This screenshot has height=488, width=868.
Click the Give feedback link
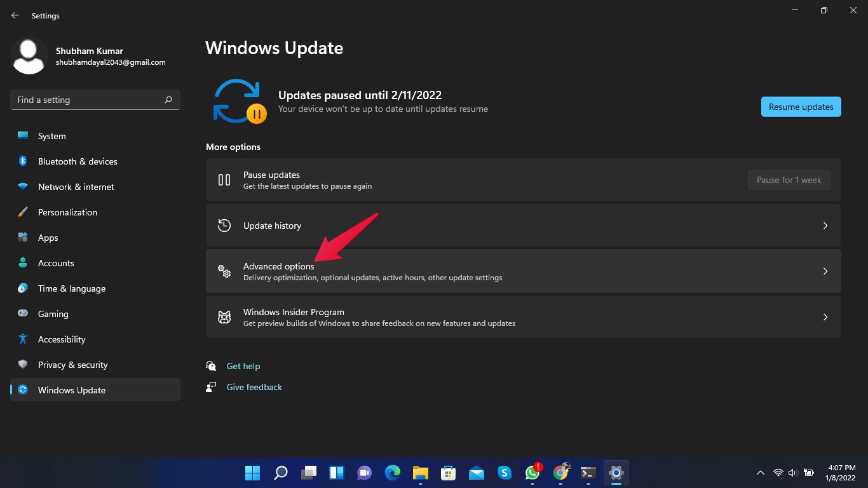254,387
